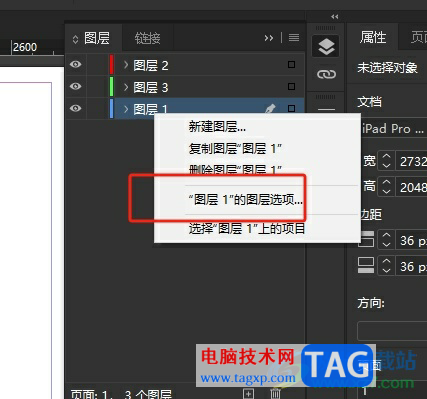The width and height of the screenshot is (427, 399).
Task: Open the Layers panel dock icon
Action: [x=326, y=46]
